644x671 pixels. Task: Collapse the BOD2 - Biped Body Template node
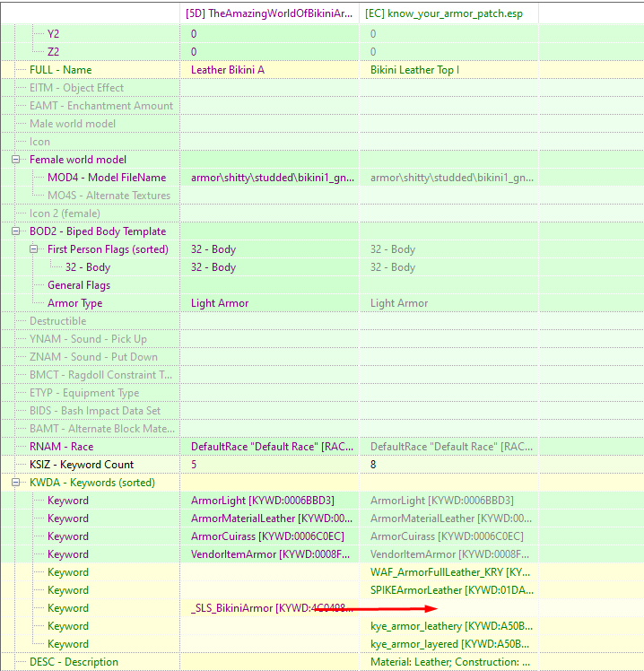coord(16,231)
